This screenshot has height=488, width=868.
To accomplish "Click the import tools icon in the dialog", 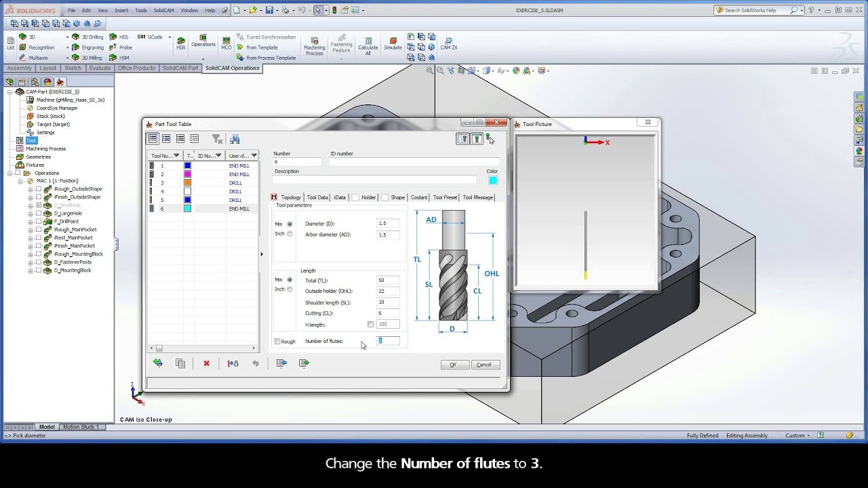I will (x=281, y=363).
